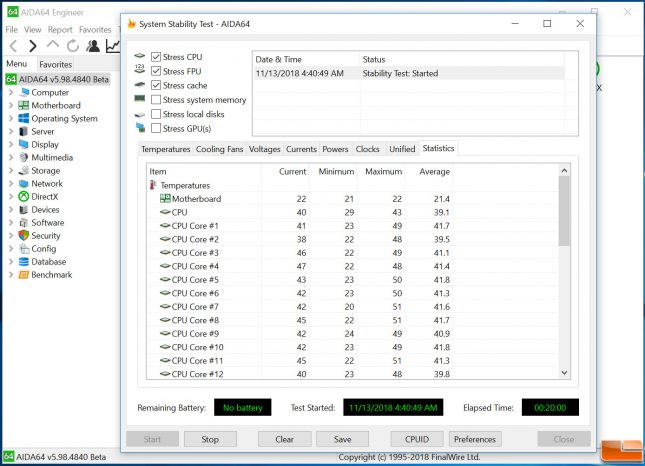Uncheck Stress FPU checkbox

(x=156, y=71)
